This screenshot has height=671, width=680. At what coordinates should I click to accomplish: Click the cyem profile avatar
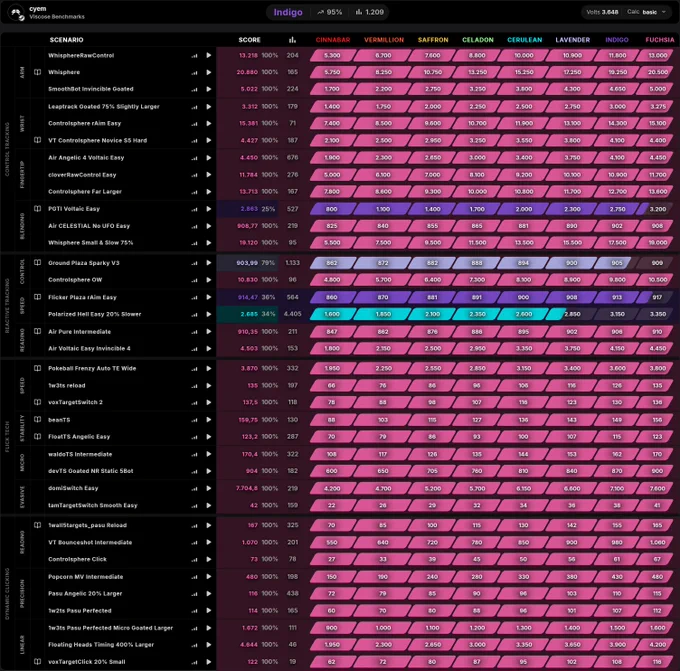[x=16, y=13]
